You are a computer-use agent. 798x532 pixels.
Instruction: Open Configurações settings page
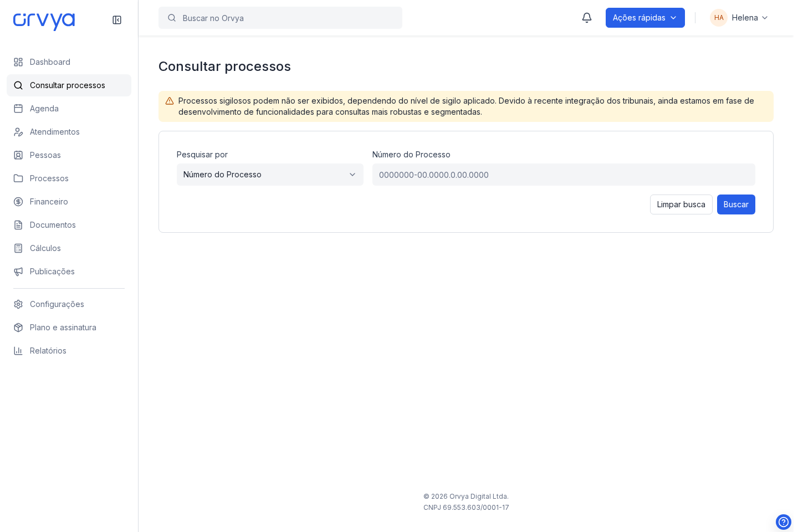coord(69,304)
